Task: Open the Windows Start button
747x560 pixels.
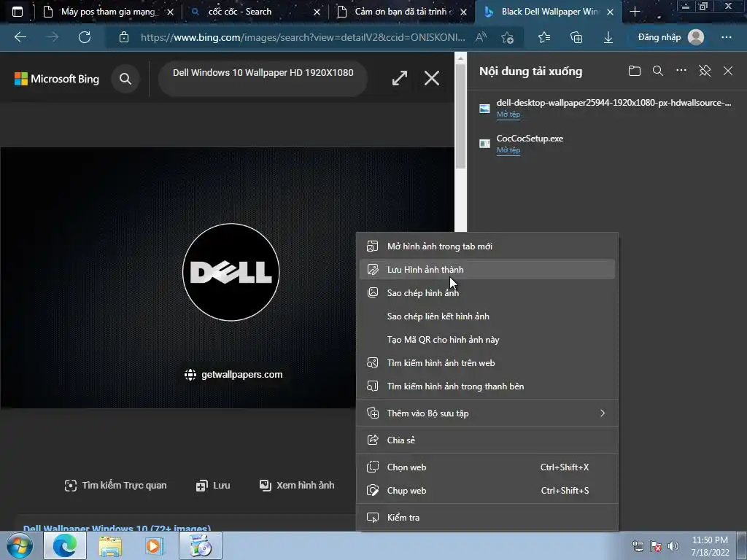Action: pos(20,545)
